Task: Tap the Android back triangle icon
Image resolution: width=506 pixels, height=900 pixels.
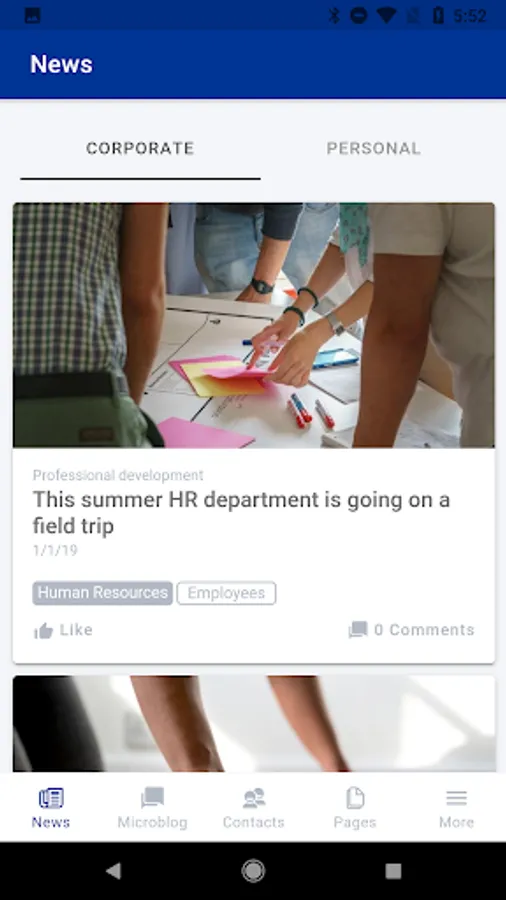Action: (x=114, y=871)
